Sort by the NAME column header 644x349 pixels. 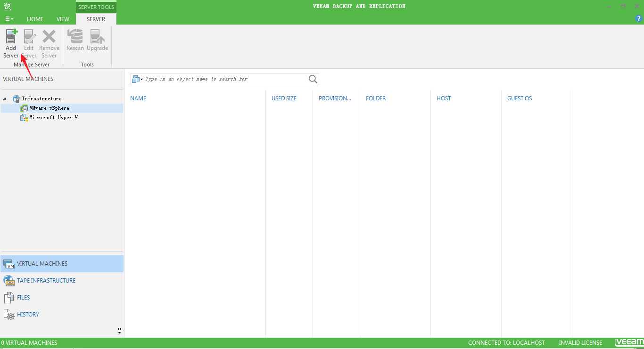(x=138, y=98)
